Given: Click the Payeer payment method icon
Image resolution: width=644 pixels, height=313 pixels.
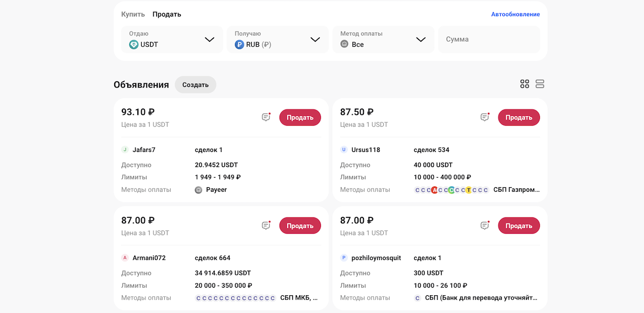Looking at the screenshot, I should (x=199, y=190).
